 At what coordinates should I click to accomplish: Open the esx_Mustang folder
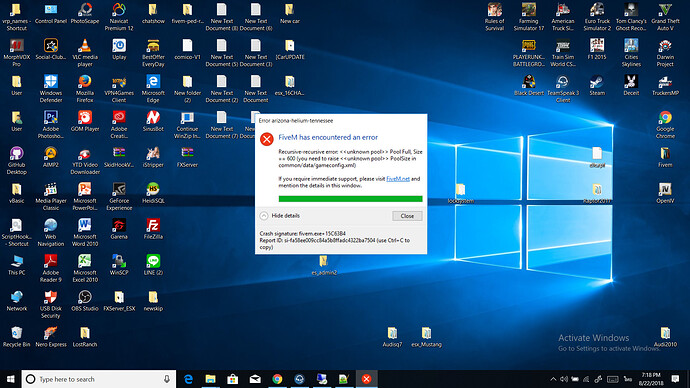click(426, 337)
